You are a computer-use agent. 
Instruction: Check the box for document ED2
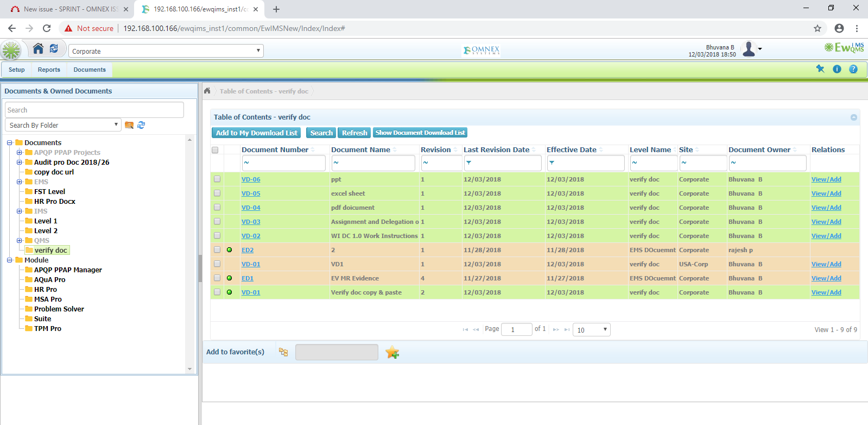pyautogui.click(x=217, y=250)
